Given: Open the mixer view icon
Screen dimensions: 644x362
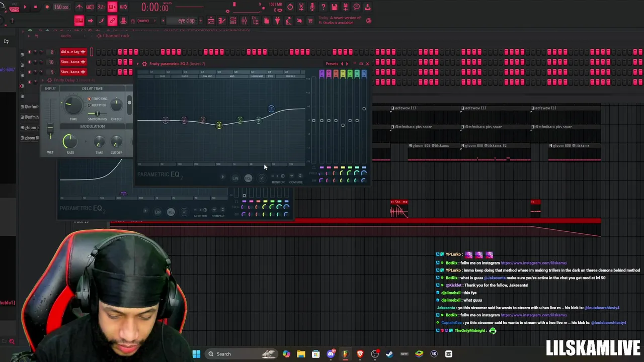Looking at the screenshot, I should pyautogui.click(x=244, y=21).
